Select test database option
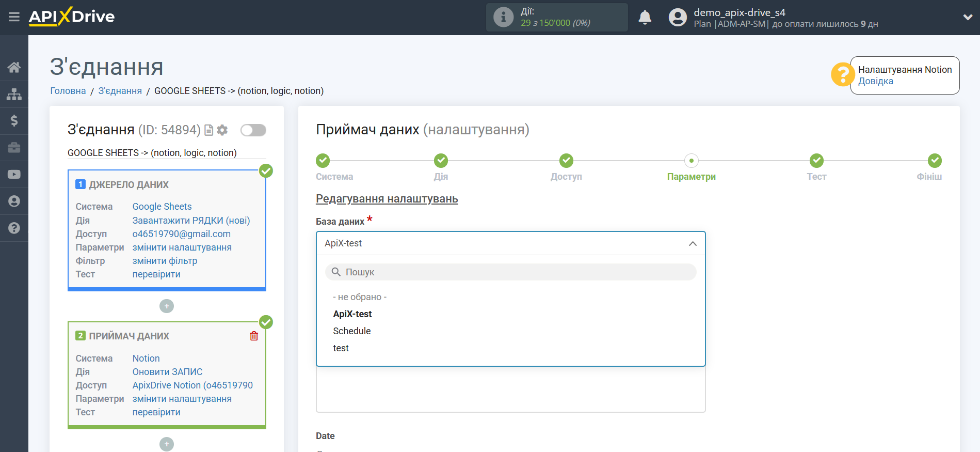 (x=341, y=348)
